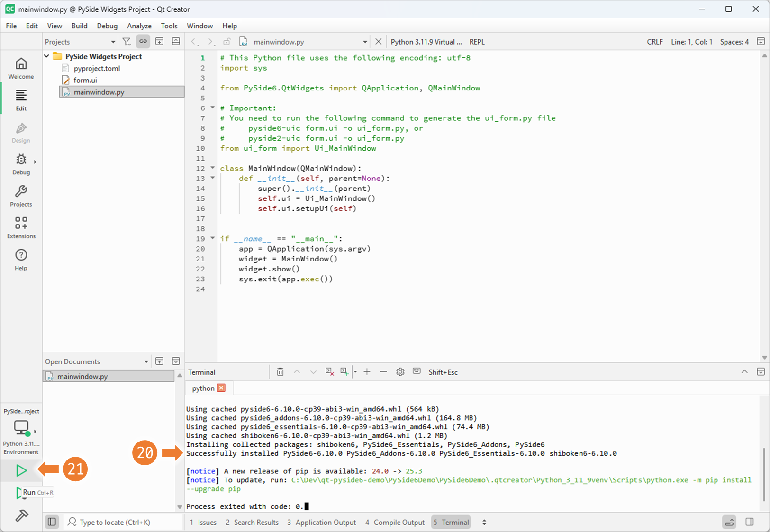Screen dimensions: 770x532
Task: Go forward in editor navigation history
Action: tap(211, 42)
